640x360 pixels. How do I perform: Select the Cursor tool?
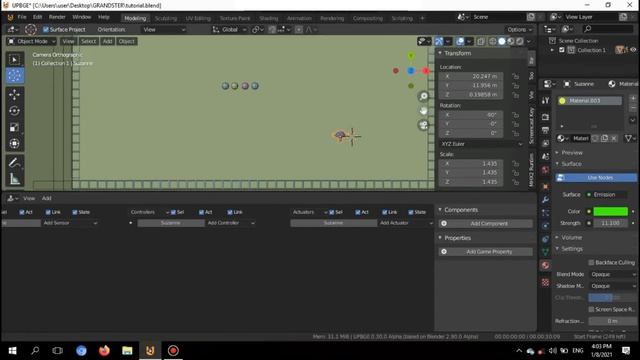(x=14, y=76)
